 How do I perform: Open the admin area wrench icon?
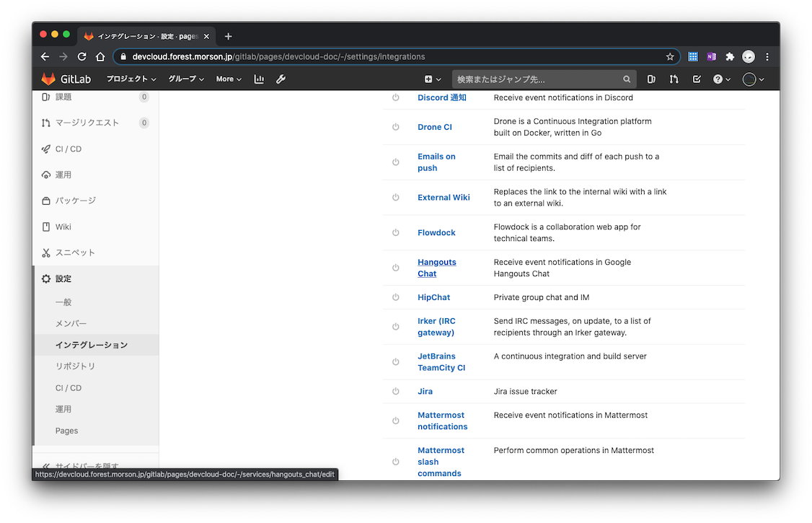click(x=281, y=79)
